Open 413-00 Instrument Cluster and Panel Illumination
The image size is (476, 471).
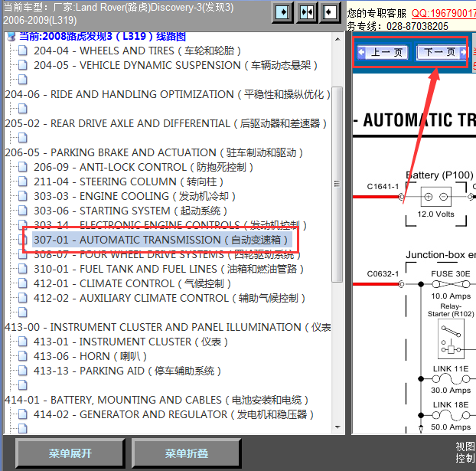pos(168,327)
